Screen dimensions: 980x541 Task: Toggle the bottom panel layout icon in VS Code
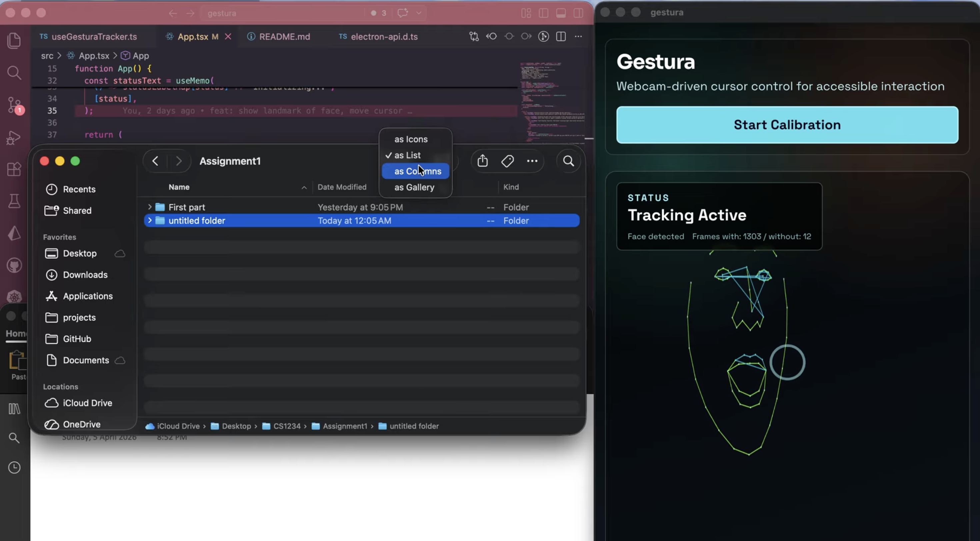point(561,13)
